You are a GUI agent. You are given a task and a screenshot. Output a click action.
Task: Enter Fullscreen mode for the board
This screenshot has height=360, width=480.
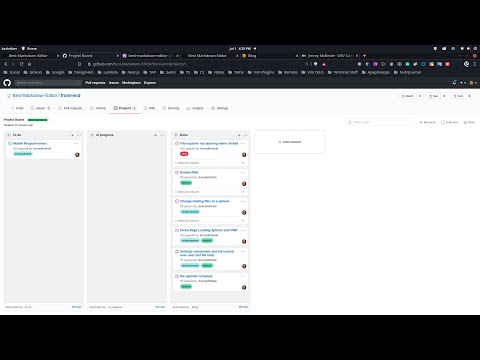(450, 122)
